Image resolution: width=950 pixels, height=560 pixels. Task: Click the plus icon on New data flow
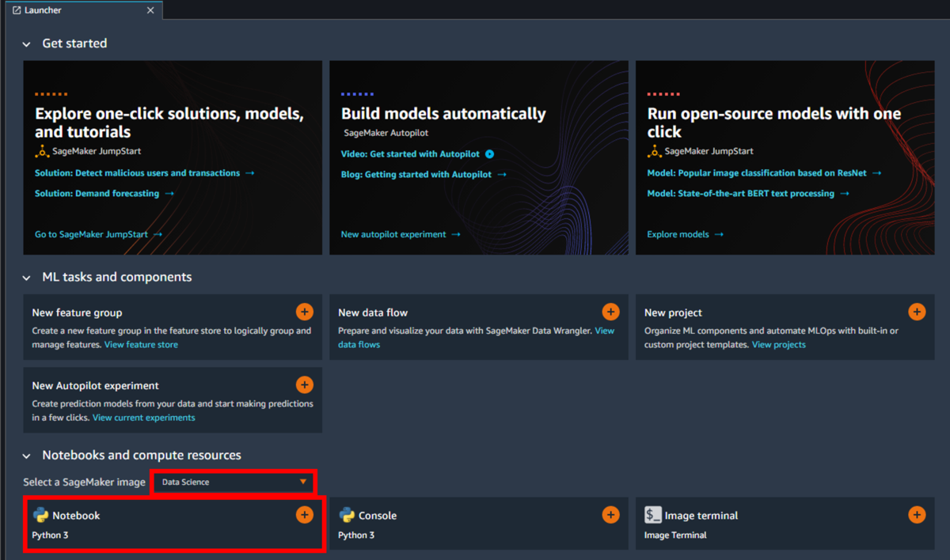tap(610, 312)
